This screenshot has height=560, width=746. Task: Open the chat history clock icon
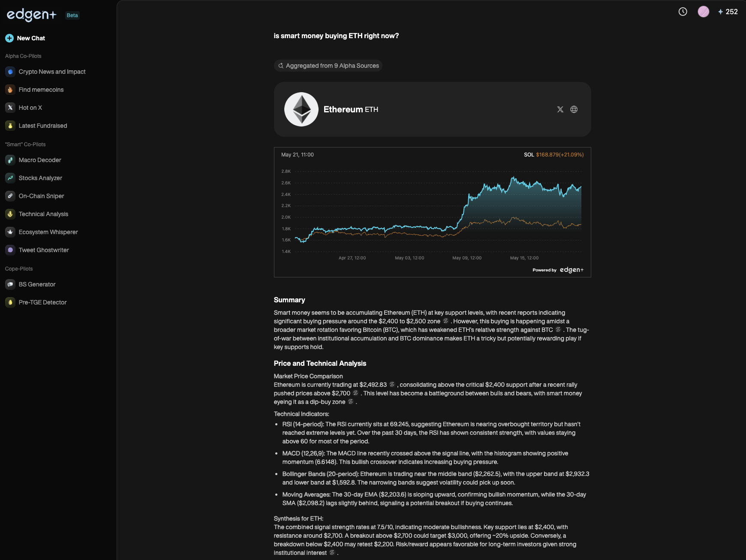click(x=683, y=12)
